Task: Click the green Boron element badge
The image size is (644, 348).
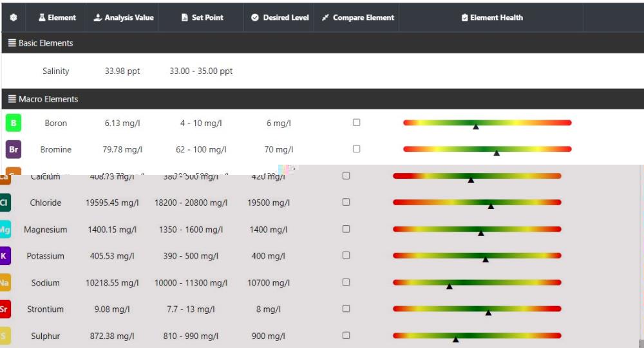Action: pos(14,123)
